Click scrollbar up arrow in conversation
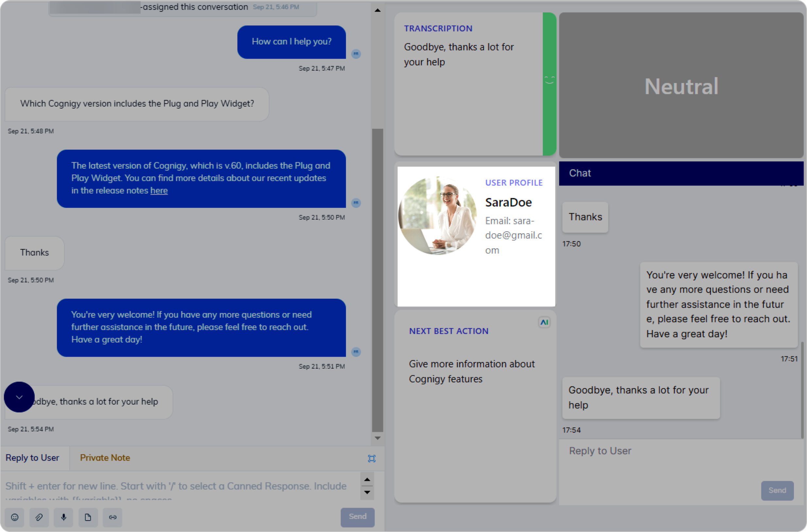The width and height of the screenshot is (807, 532). pos(377,10)
